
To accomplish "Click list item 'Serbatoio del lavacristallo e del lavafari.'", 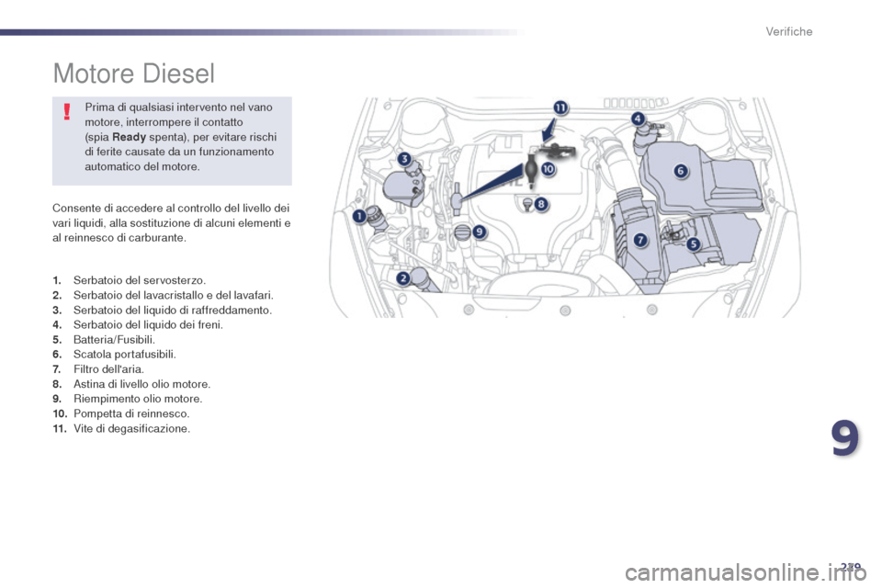I will (x=174, y=295).
